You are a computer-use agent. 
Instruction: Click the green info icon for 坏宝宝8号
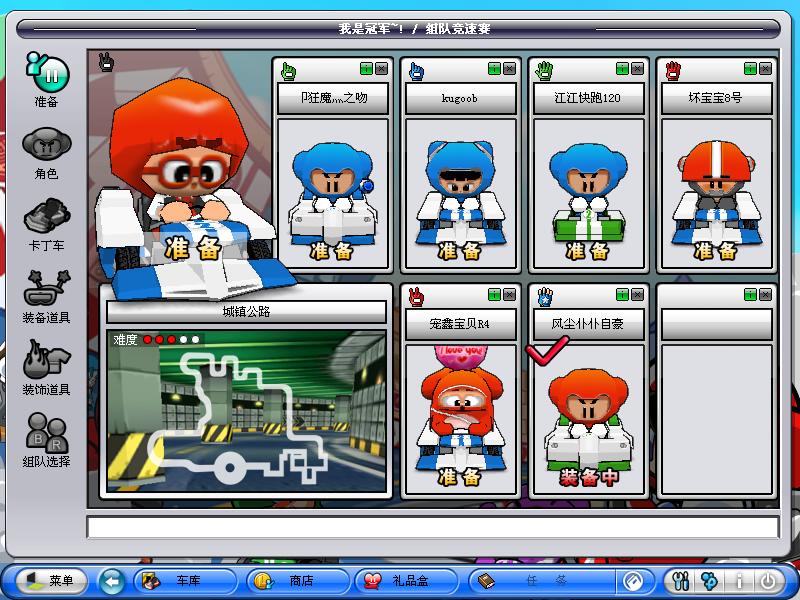750,69
